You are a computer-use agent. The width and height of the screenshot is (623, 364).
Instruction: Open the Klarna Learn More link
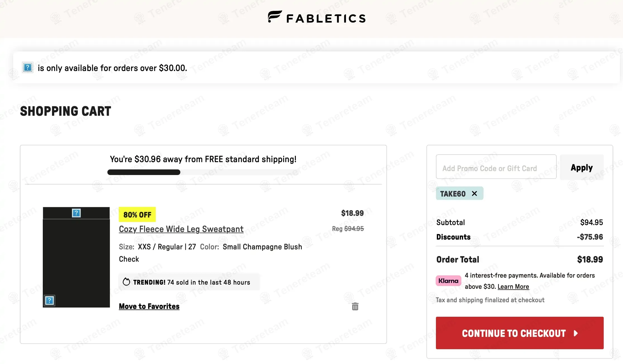(513, 287)
